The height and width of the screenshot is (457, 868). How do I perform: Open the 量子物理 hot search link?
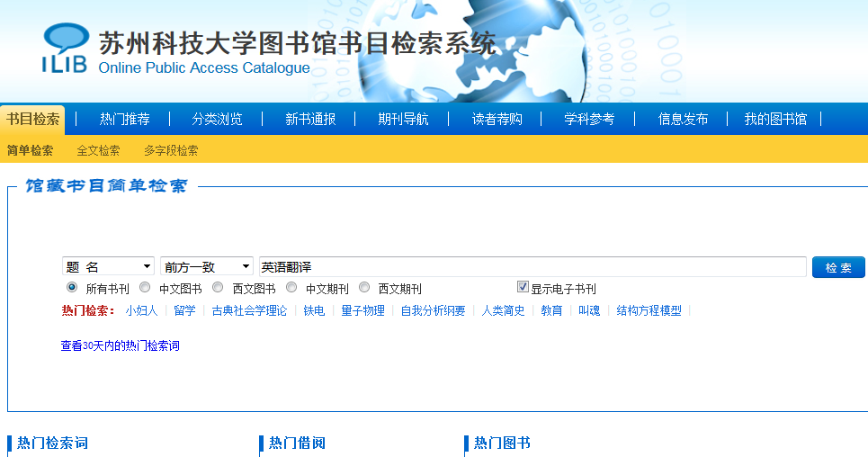coord(362,310)
